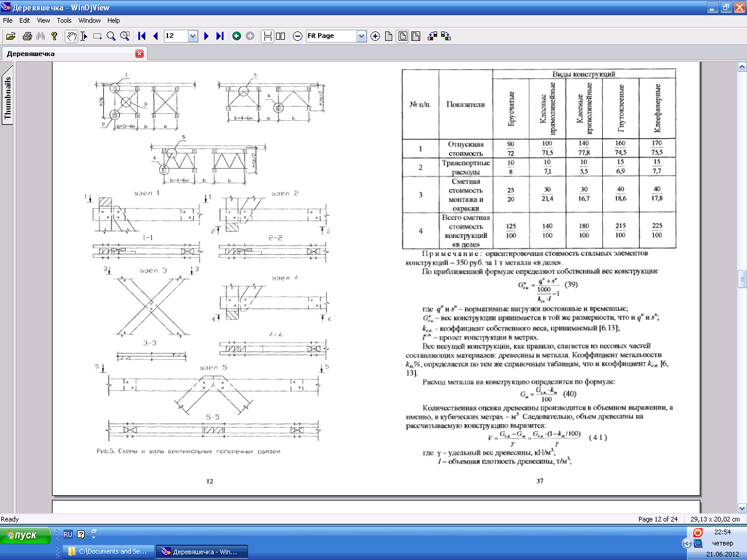Open the Fit Page zoom dropdown
Image resolution: width=747 pixels, height=560 pixels.
click(361, 36)
